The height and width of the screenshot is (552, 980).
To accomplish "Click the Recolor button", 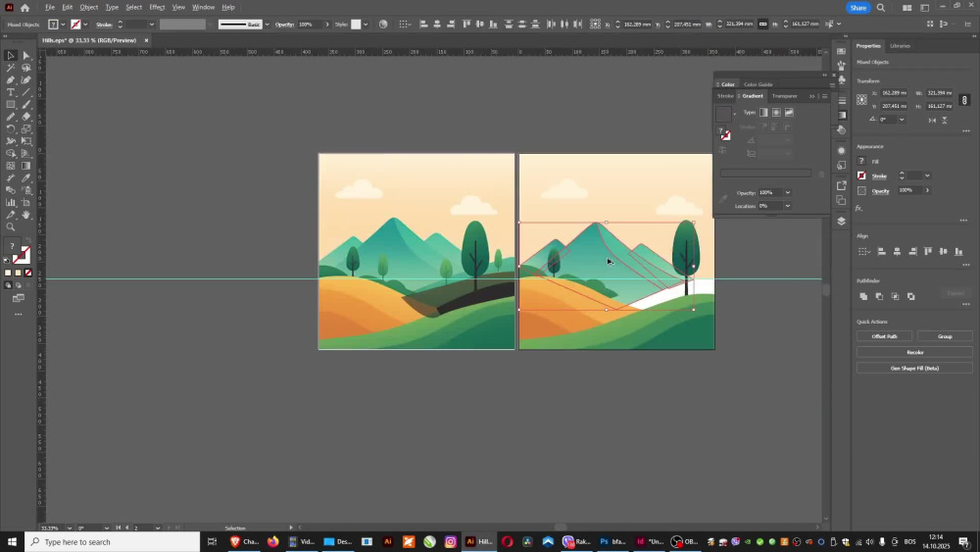I will pyautogui.click(x=914, y=353).
